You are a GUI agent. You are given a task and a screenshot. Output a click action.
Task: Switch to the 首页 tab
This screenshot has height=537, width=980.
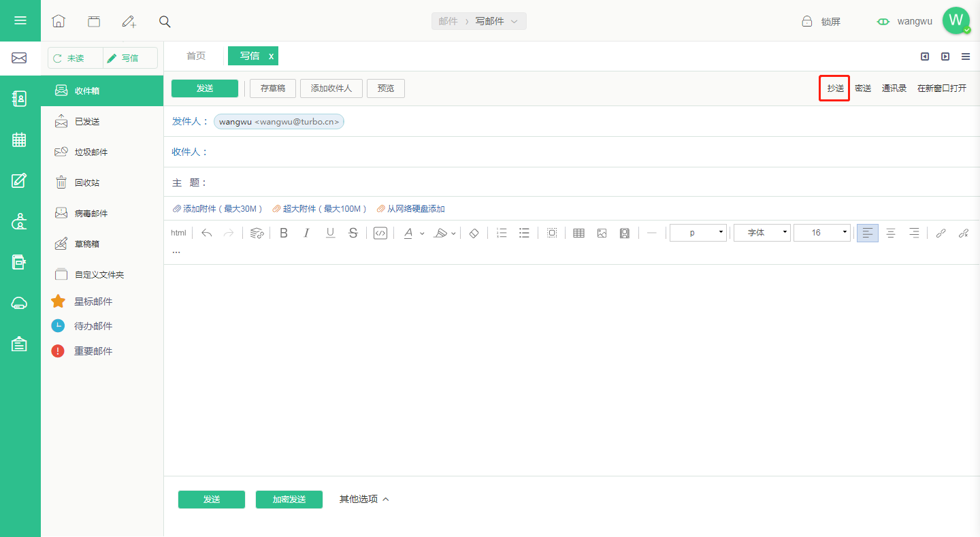click(x=196, y=56)
